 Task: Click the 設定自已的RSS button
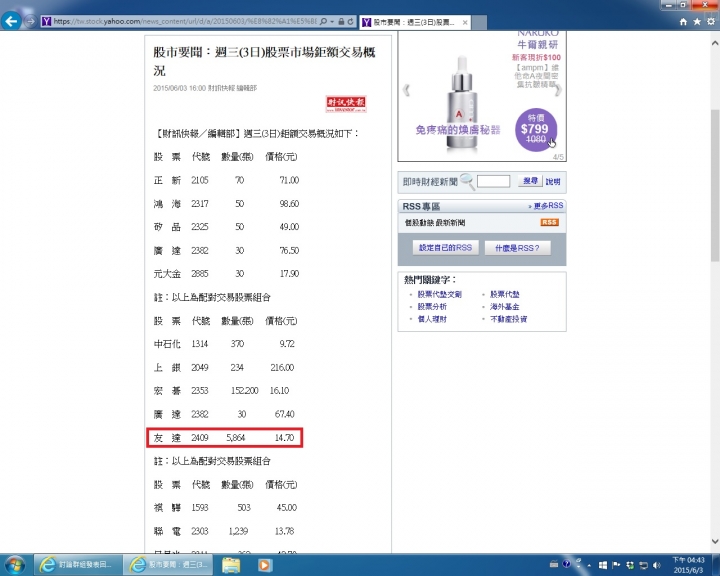coord(445,248)
